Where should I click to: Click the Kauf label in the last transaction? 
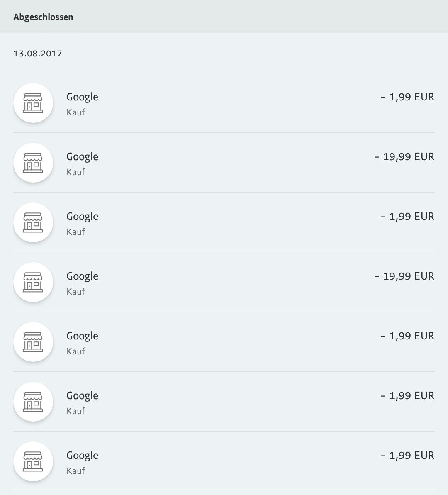coord(75,471)
